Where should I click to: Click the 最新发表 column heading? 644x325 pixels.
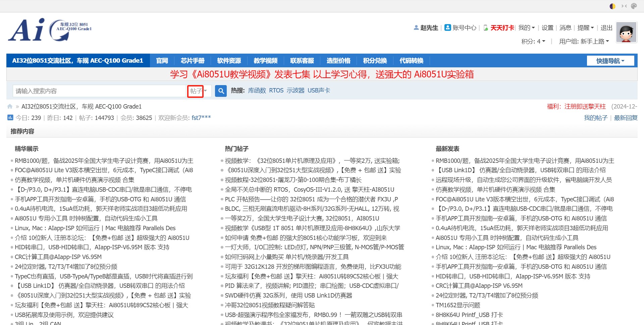coord(447,149)
